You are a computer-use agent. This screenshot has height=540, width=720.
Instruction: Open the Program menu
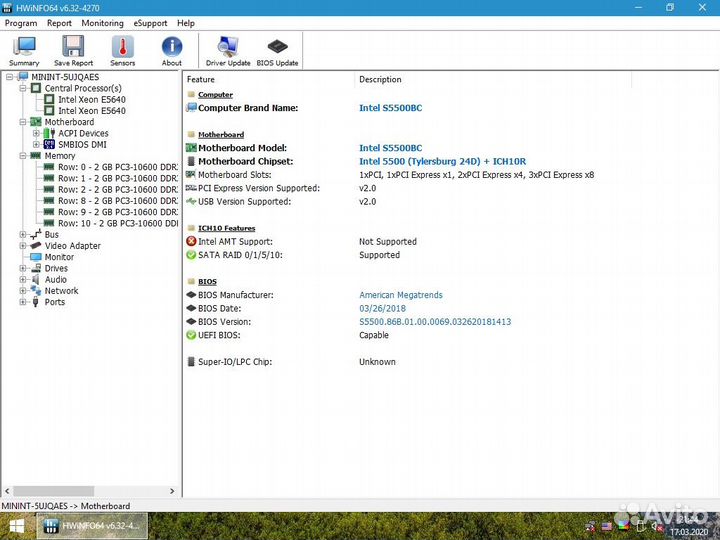click(21, 23)
